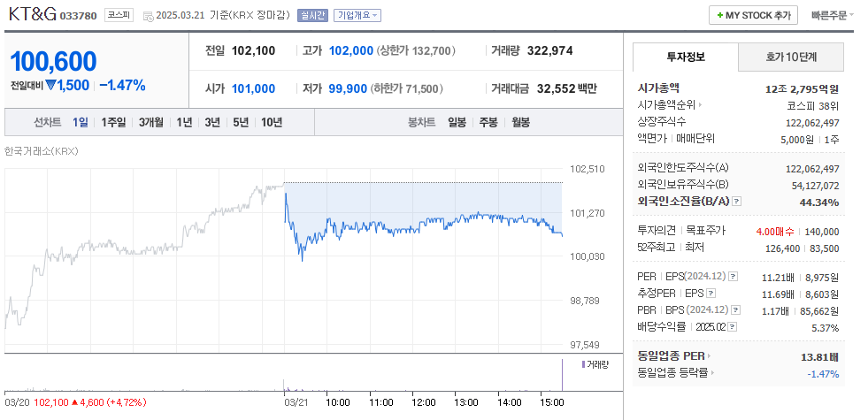Image resolution: width=868 pixels, height=420 pixels.
Task: Select the 1주일 line chart period
Action: [113, 122]
